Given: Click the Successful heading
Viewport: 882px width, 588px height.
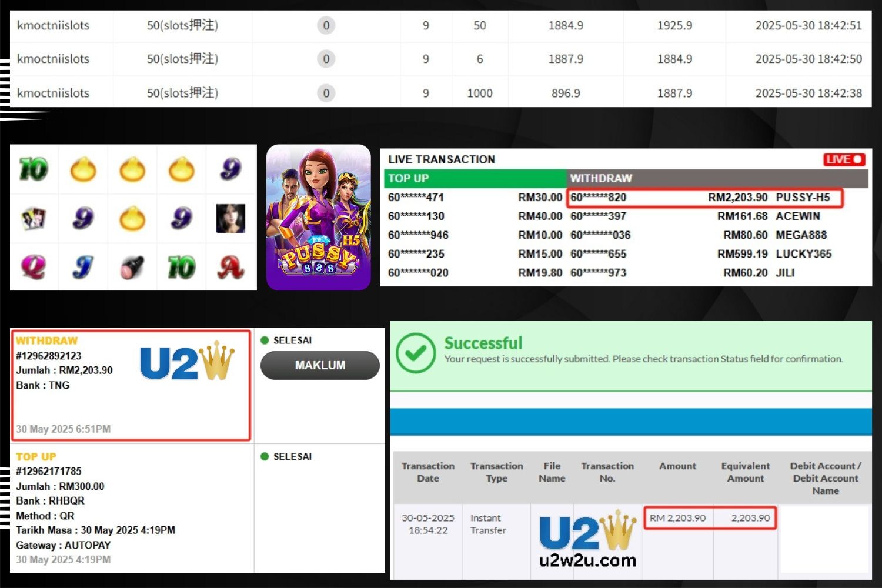Looking at the screenshot, I should coord(483,343).
